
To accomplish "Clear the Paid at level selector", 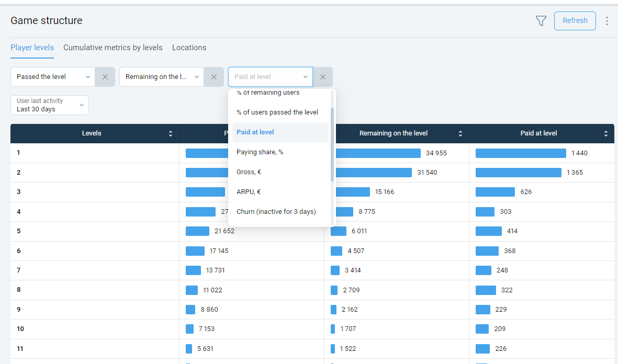I will click(323, 77).
